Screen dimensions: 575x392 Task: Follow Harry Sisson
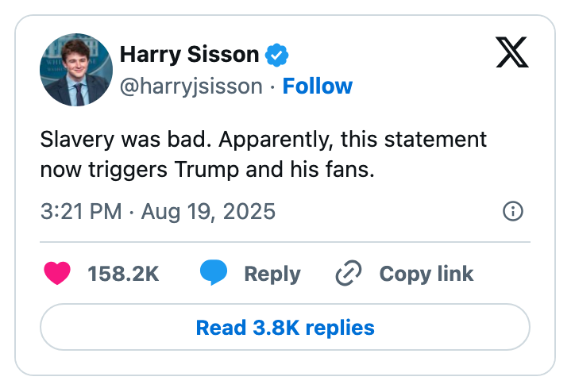coord(318,86)
